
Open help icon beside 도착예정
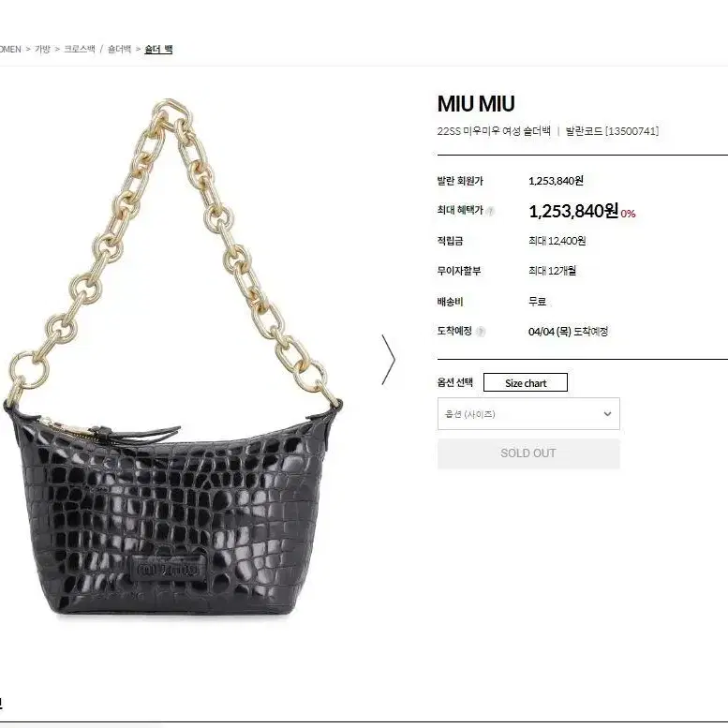[x=481, y=332]
